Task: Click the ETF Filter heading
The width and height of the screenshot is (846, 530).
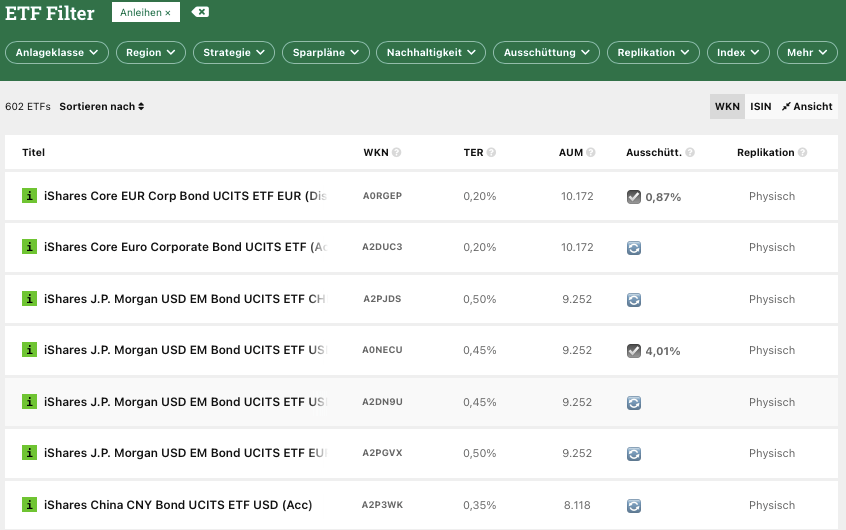Action: click(x=50, y=13)
